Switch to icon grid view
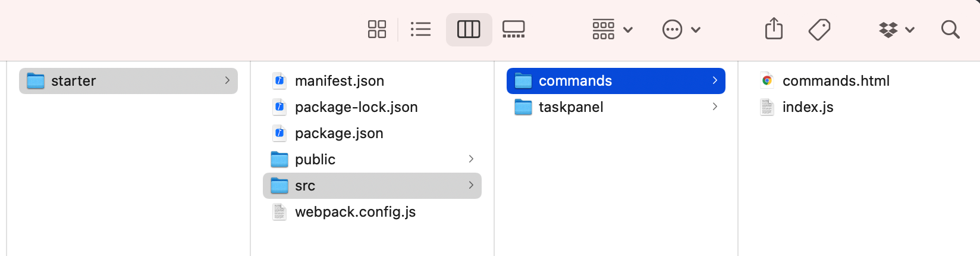This screenshot has height=256, width=980. point(377,29)
